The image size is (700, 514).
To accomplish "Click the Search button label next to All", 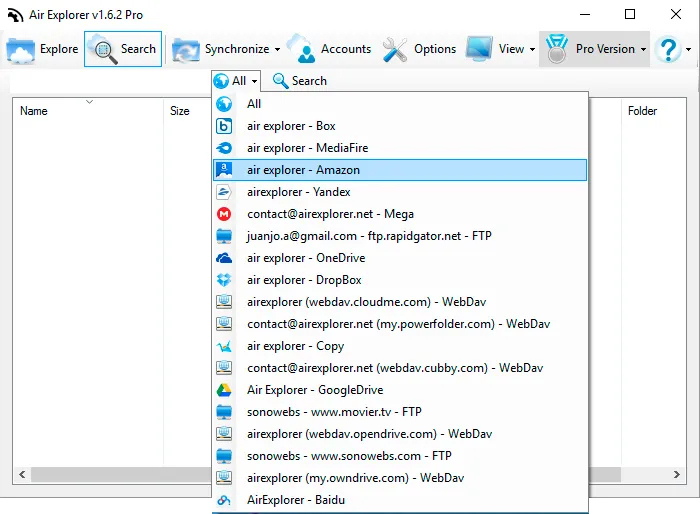I will tap(309, 81).
